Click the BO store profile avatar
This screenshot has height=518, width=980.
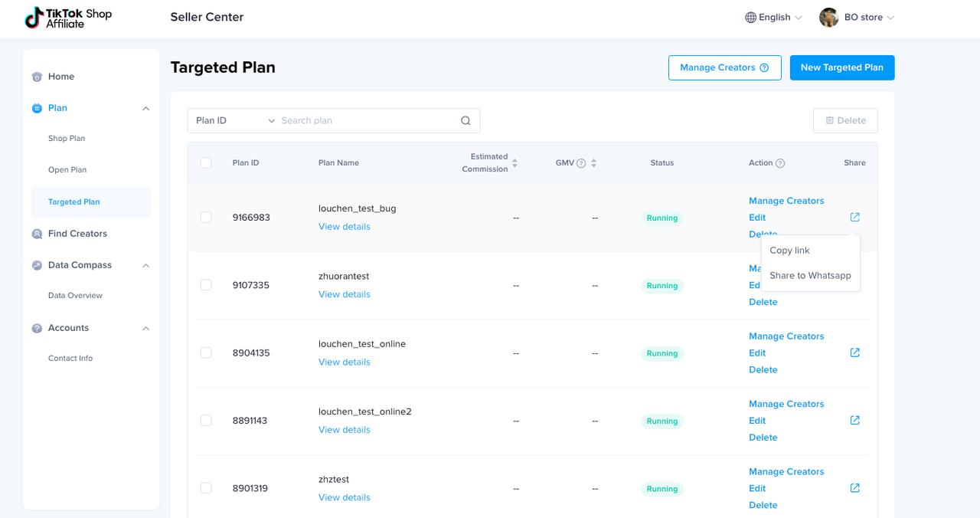(x=828, y=18)
